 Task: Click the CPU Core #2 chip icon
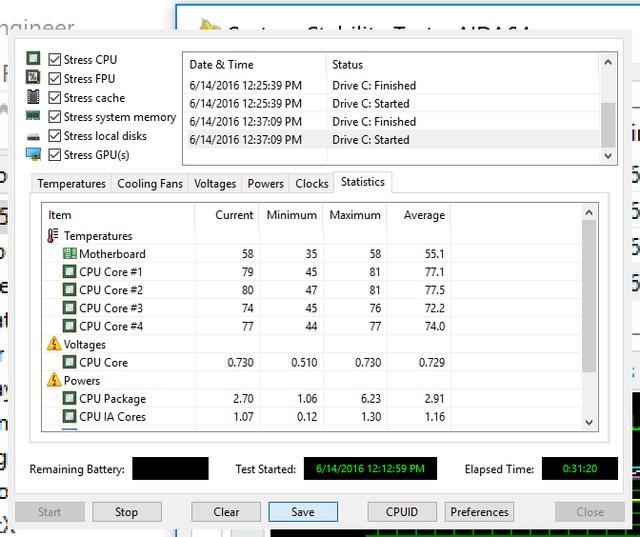click(69, 290)
